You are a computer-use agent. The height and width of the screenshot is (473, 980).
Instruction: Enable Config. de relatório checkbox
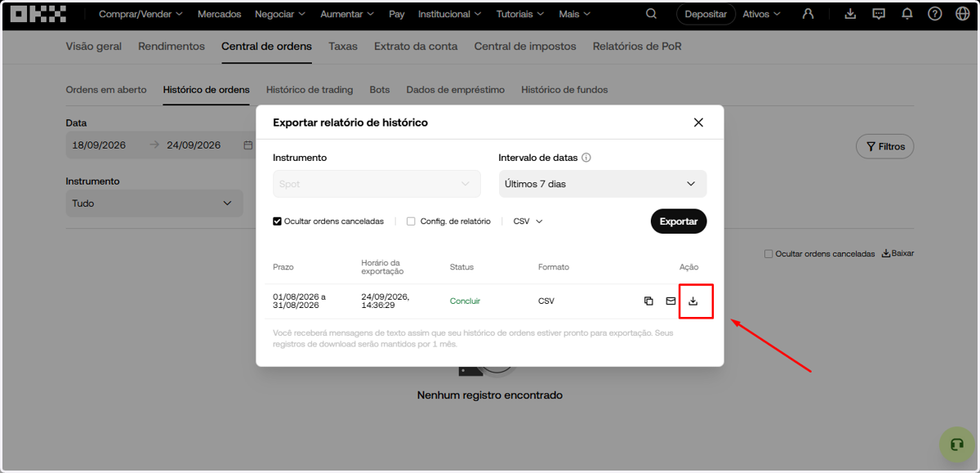(x=411, y=221)
